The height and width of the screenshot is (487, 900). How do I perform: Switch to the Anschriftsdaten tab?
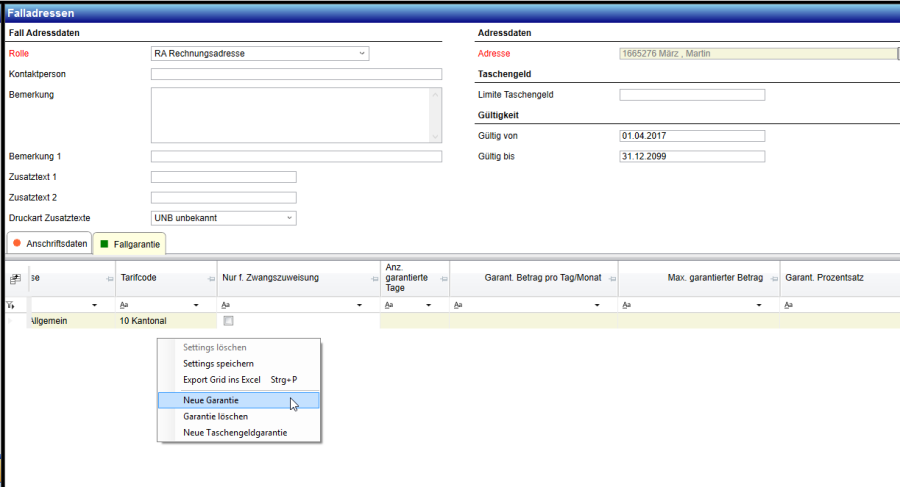49,243
